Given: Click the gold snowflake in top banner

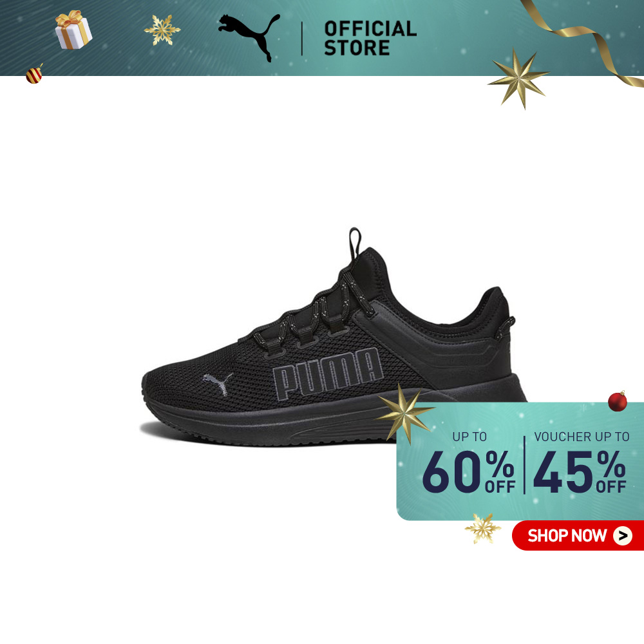Looking at the screenshot, I should click(162, 30).
